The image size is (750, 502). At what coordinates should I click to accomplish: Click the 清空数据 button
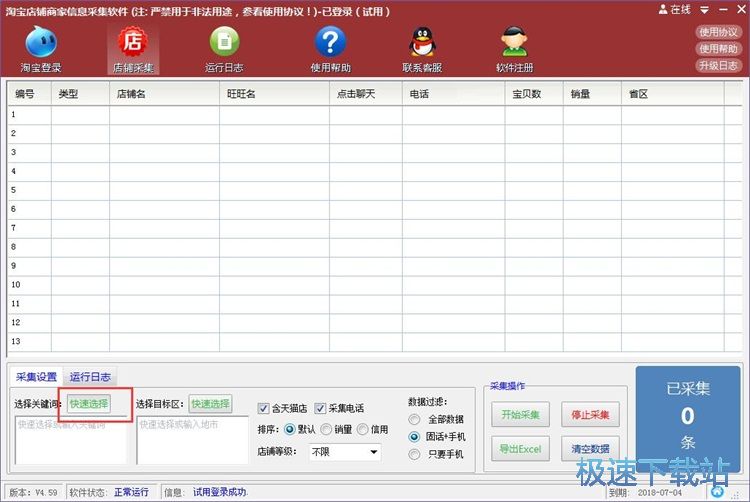coord(590,449)
